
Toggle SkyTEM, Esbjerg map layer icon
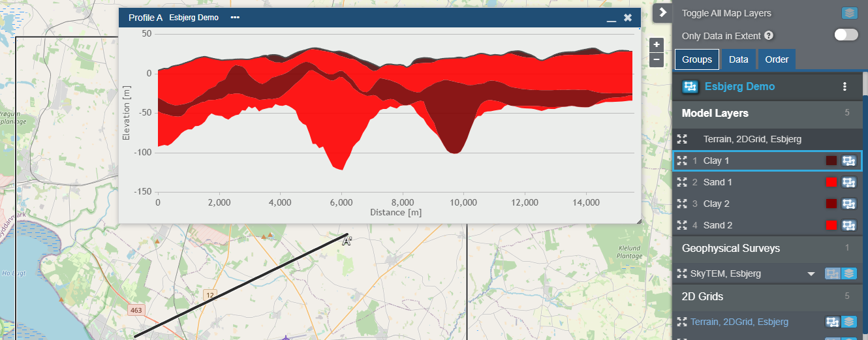click(848, 273)
